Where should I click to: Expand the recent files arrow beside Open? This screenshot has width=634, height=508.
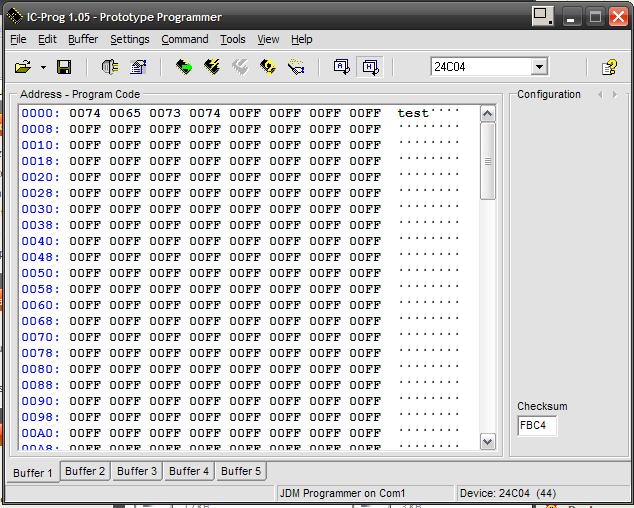coord(43,67)
